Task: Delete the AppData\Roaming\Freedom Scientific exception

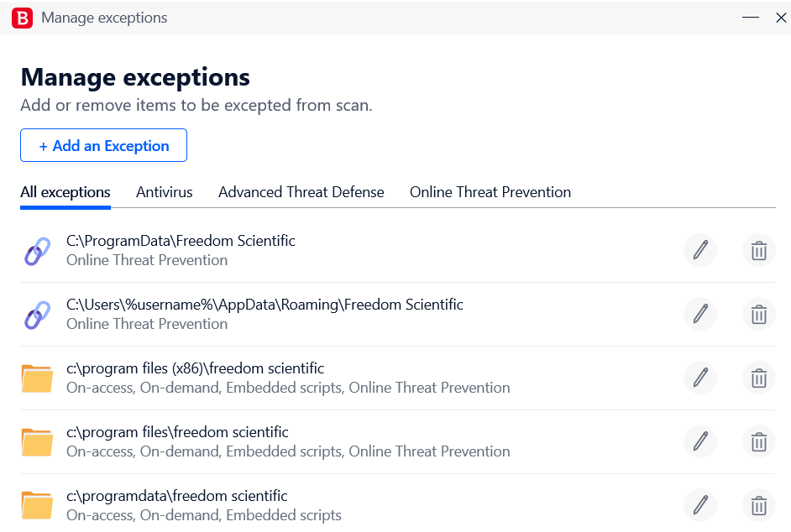Action: 758,314
